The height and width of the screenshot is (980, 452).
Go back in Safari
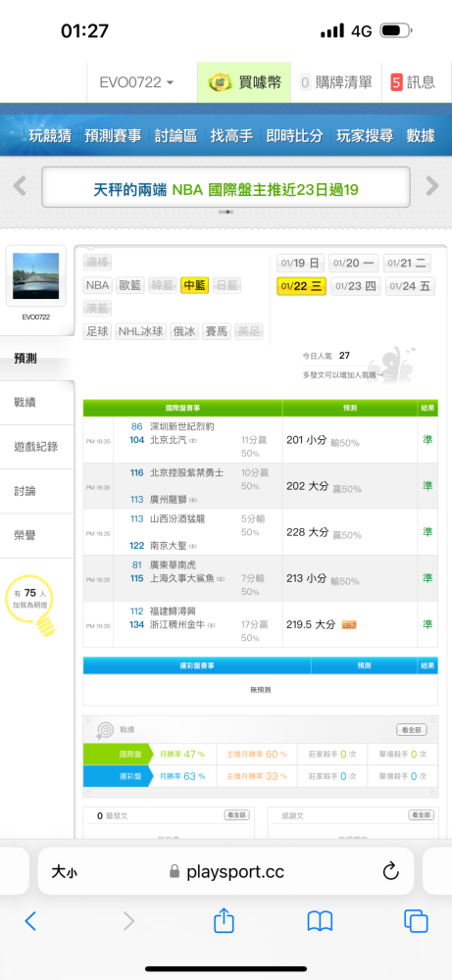point(30,921)
